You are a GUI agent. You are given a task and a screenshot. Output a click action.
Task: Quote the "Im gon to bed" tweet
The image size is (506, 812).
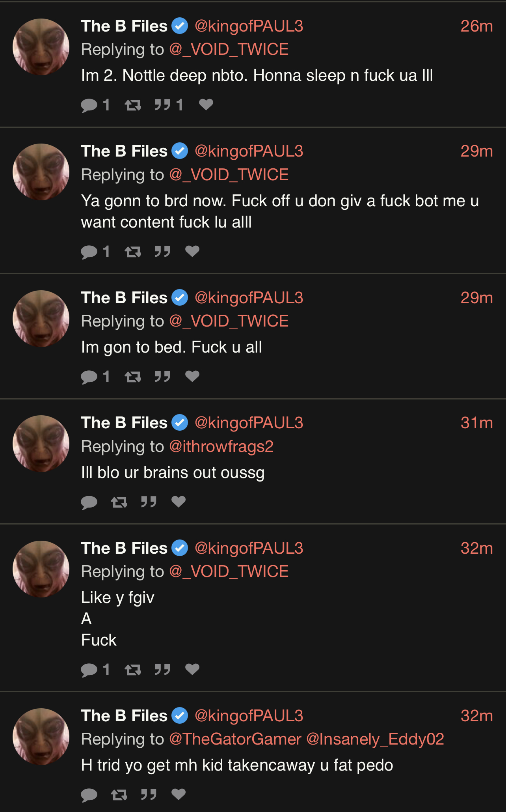pos(162,377)
